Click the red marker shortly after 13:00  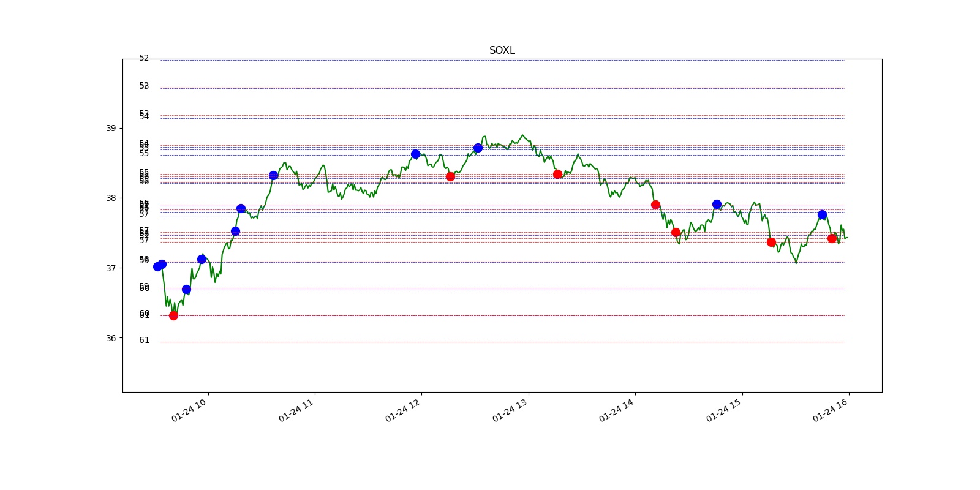tap(557, 174)
